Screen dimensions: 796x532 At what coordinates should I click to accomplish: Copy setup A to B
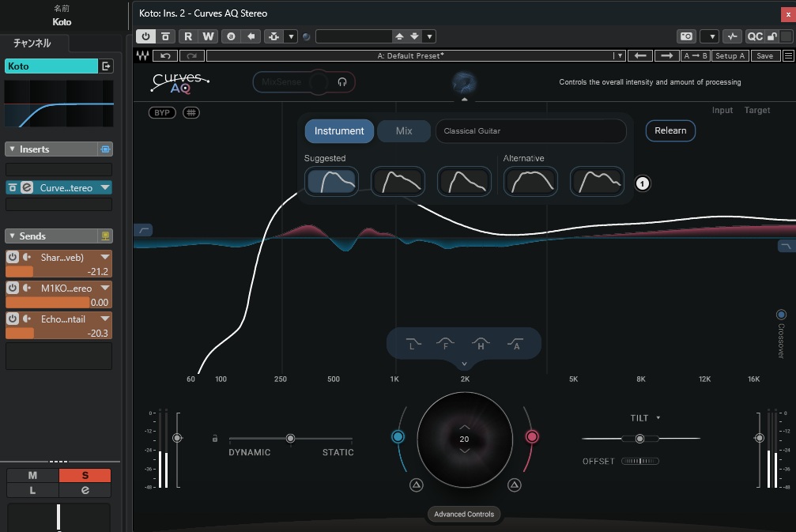click(696, 56)
